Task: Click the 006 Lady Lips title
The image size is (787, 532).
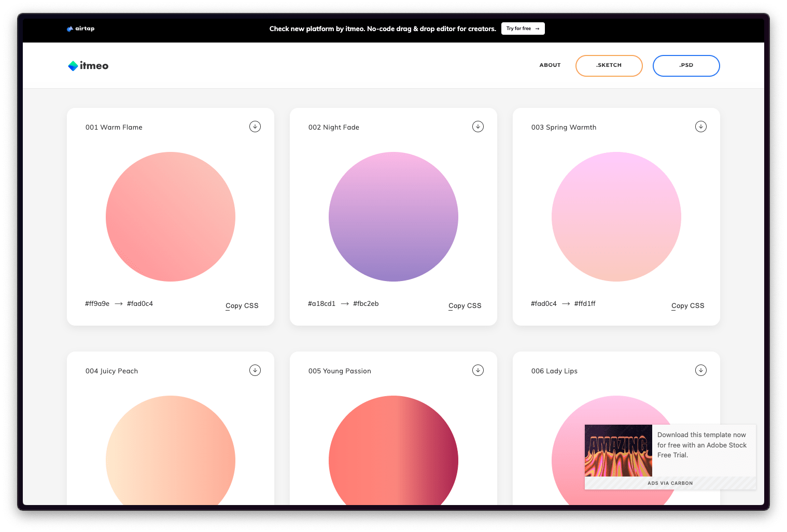Action: [555, 371]
